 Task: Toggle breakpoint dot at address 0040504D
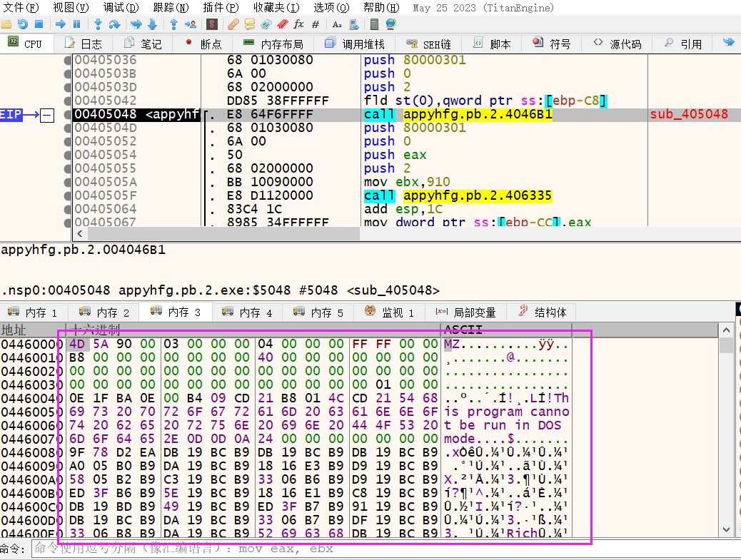[68, 128]
